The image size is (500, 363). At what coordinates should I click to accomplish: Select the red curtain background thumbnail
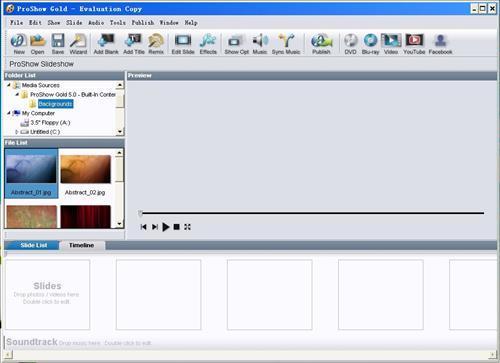[x=85, y=217]
